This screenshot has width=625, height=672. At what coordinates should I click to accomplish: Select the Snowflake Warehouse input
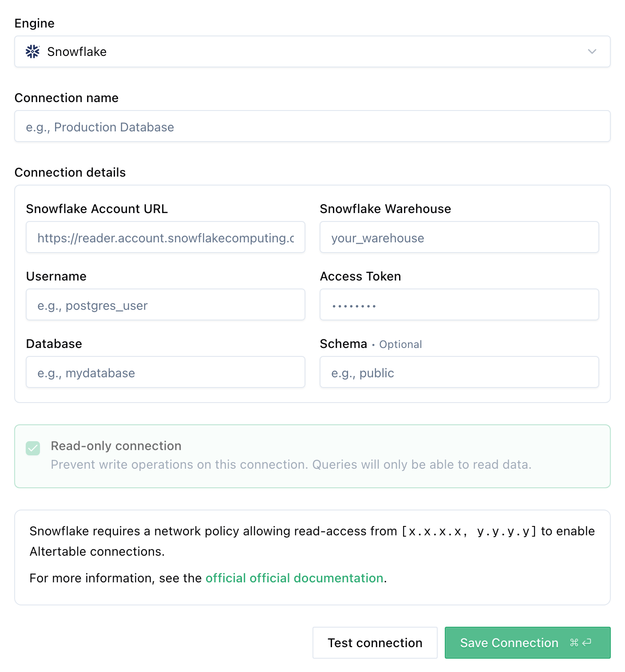coord(459,237)
